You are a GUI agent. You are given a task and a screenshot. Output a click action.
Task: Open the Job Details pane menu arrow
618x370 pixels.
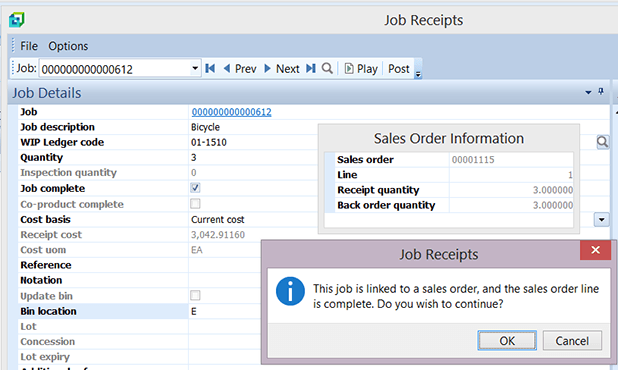(x=588, y=92)
